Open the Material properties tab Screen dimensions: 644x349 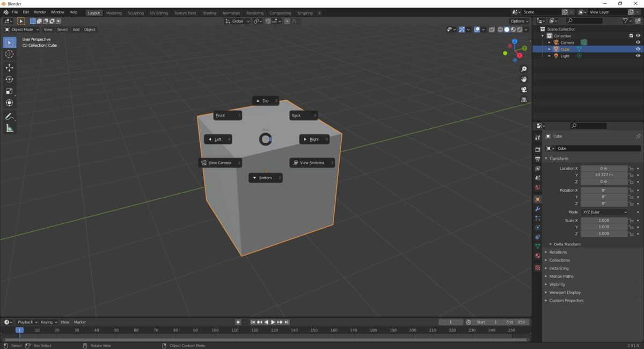pos(538,256)
